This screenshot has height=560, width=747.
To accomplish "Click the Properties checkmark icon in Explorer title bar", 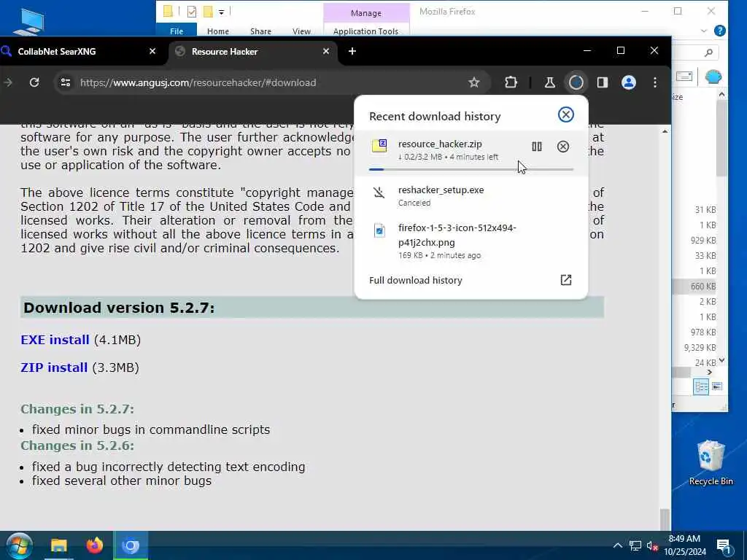I will coord(192,12).
